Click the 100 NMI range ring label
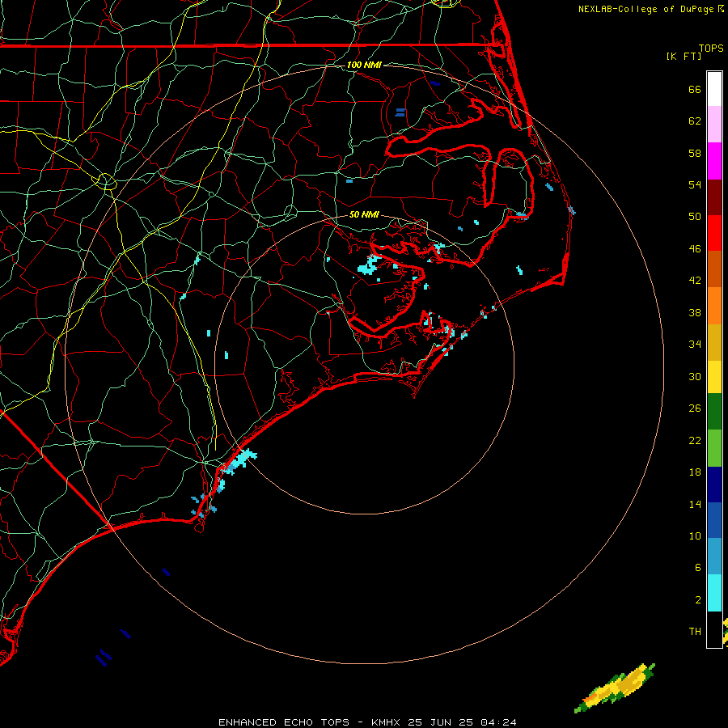The height and width of the screenshot is (728, 728). [x=364, y=65]
